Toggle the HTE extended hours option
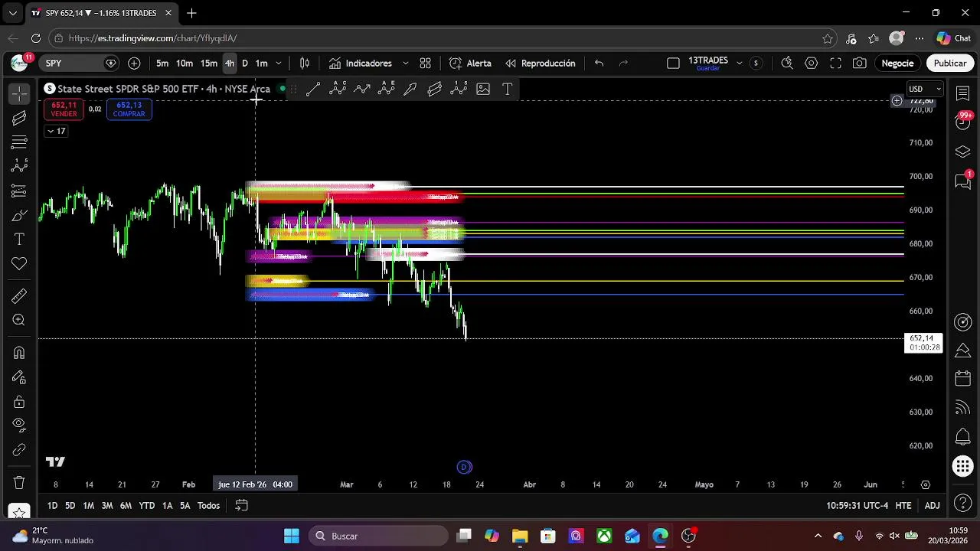 point(903,506)
